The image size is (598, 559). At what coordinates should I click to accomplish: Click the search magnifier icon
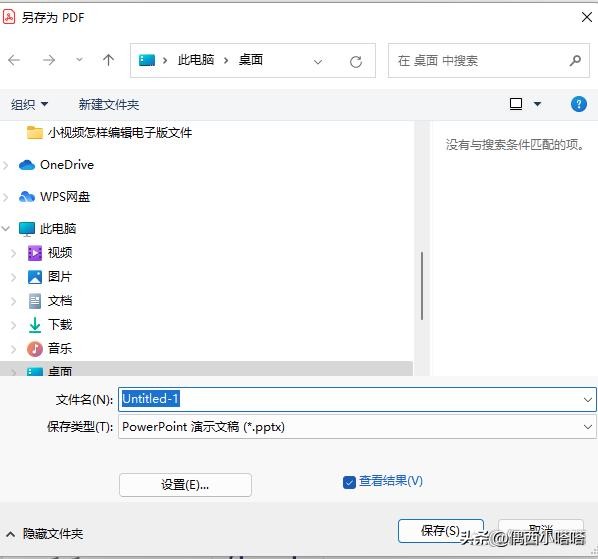pos(575,60)
